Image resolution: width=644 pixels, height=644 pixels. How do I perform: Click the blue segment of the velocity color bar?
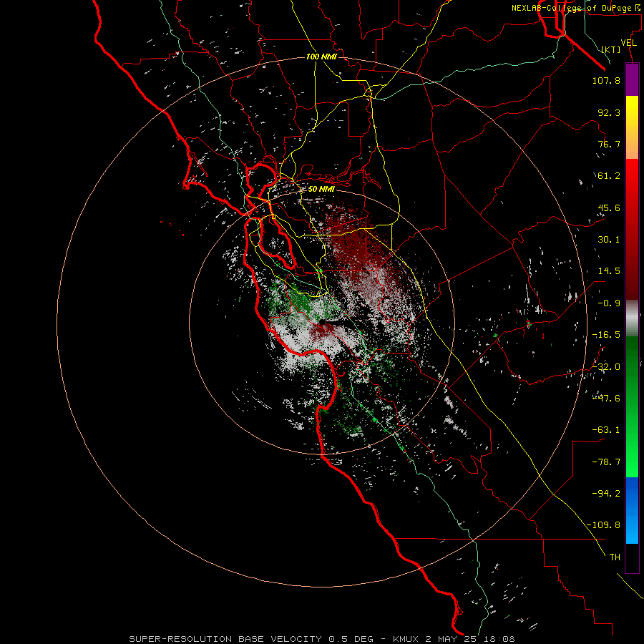coord(632,510)
